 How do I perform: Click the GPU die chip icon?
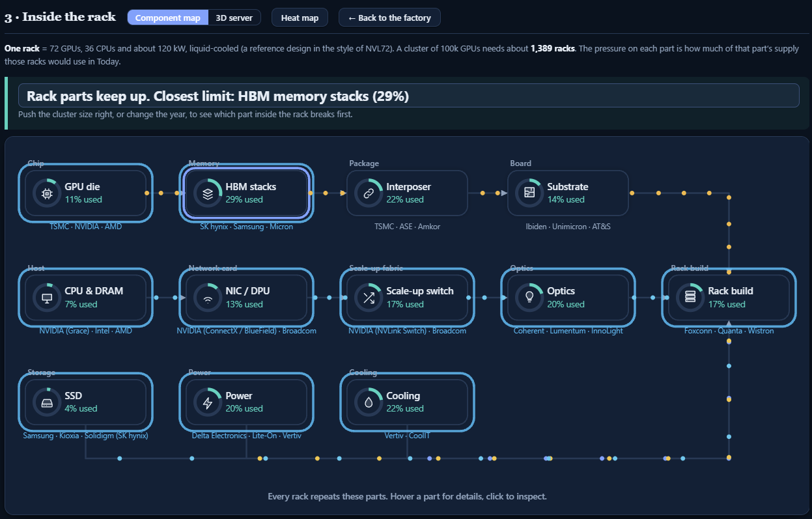47,193
